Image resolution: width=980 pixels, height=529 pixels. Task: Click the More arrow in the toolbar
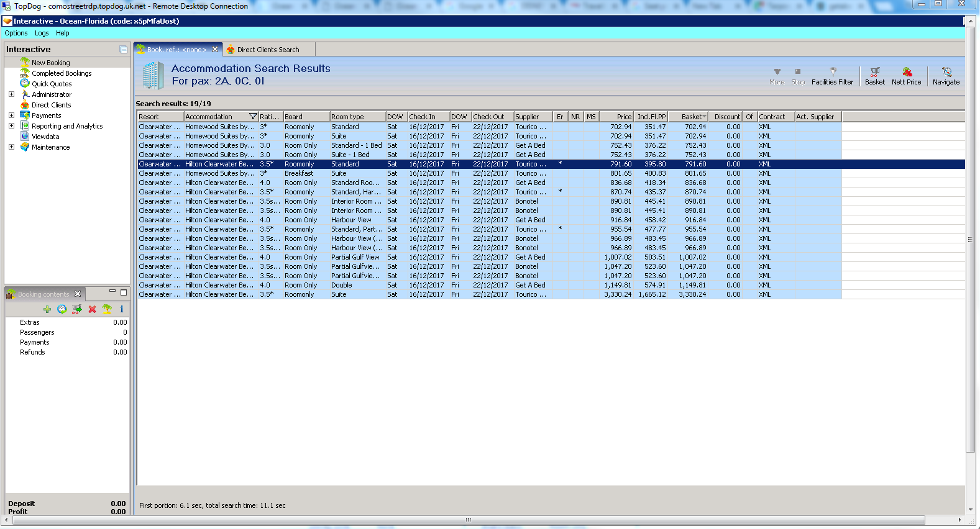point(777,76)
